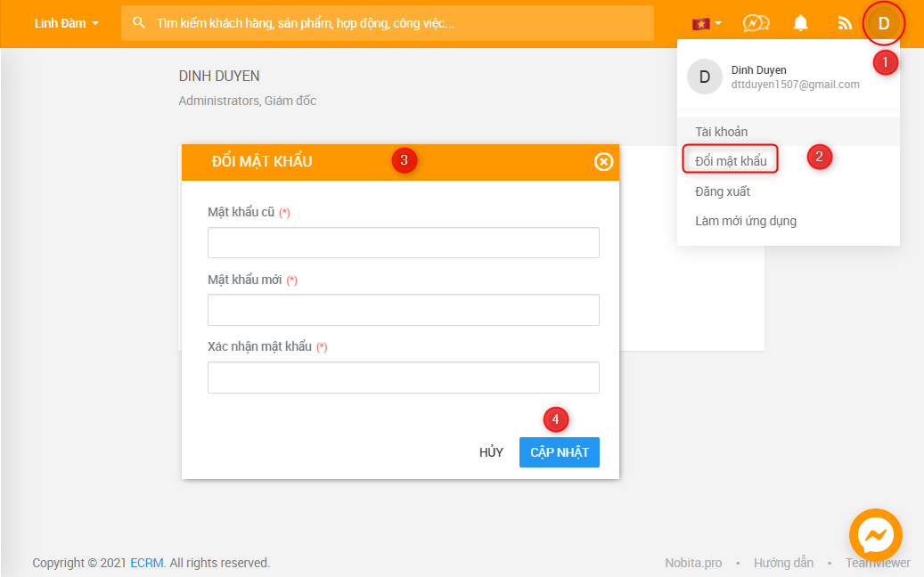Click the RSS feed icon

pos(844,23)
